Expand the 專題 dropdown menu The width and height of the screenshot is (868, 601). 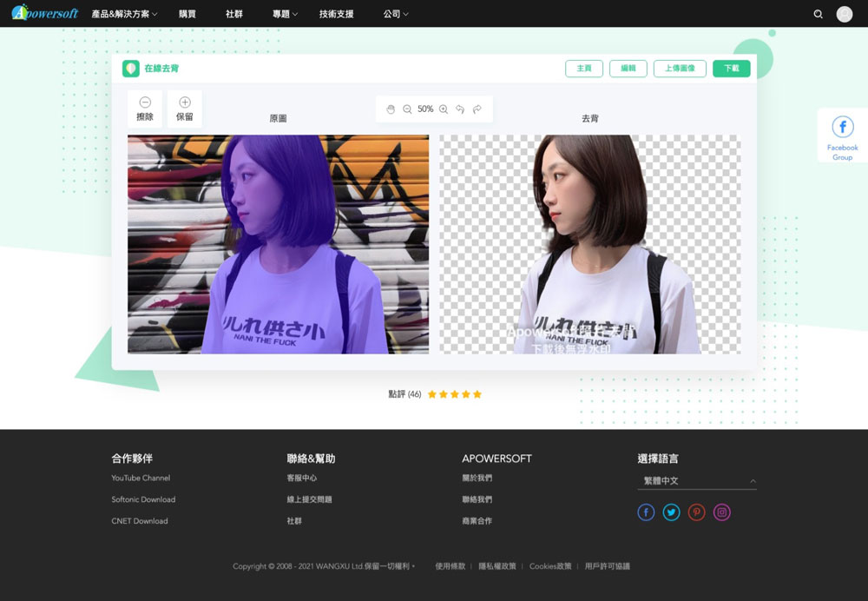pyautogui.click(x=285, y=14)
